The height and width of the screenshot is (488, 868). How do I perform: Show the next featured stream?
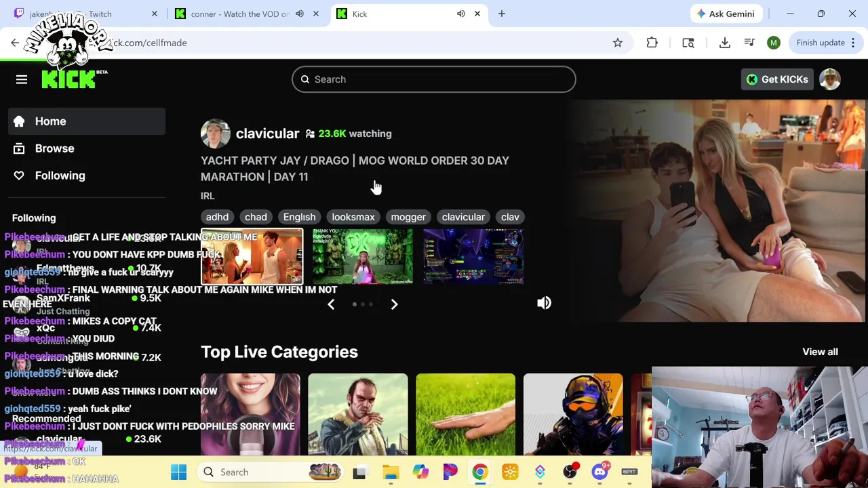[x=394, y=304]
